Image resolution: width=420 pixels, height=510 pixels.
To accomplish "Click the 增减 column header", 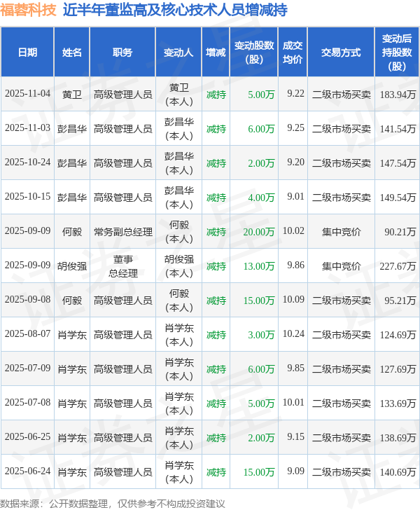I will point(216,52).
